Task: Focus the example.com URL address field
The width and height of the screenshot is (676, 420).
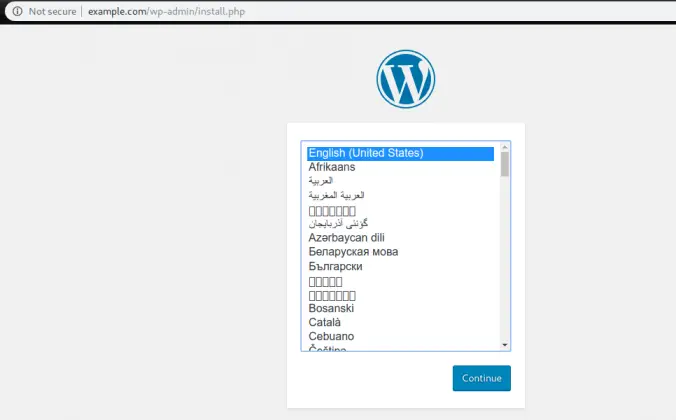Action: point(169,10)
